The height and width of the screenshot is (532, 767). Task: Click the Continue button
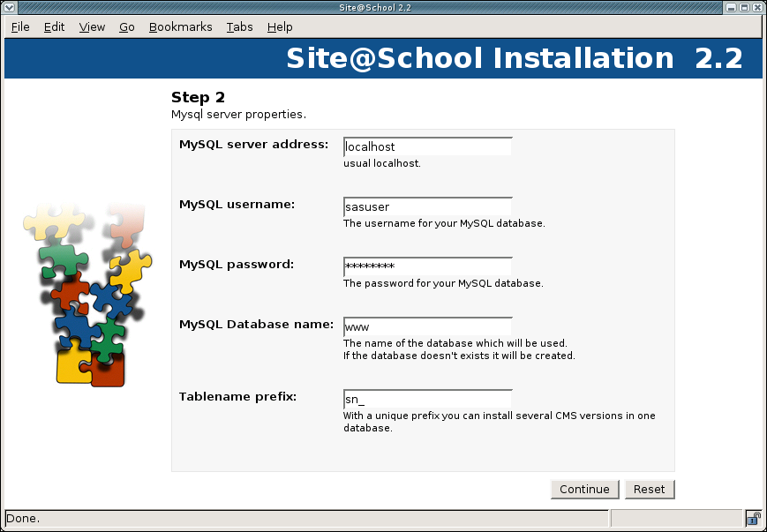point(584,490)
